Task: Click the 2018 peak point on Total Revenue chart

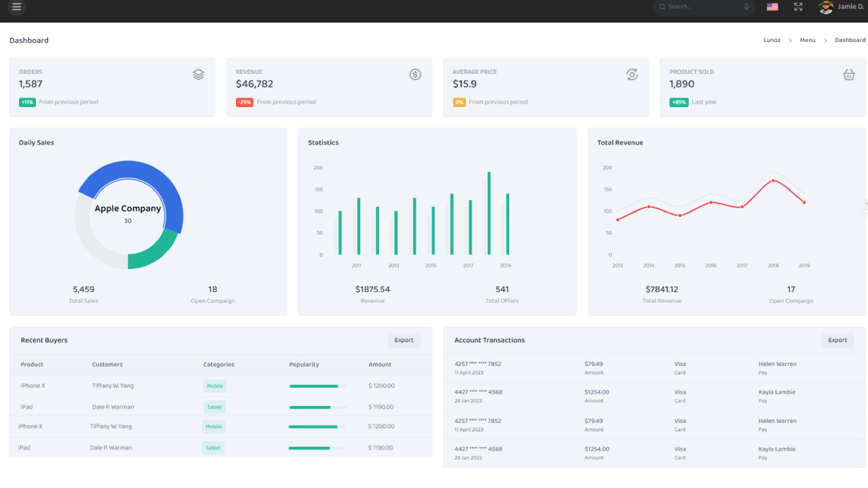Action: (773, 181)
